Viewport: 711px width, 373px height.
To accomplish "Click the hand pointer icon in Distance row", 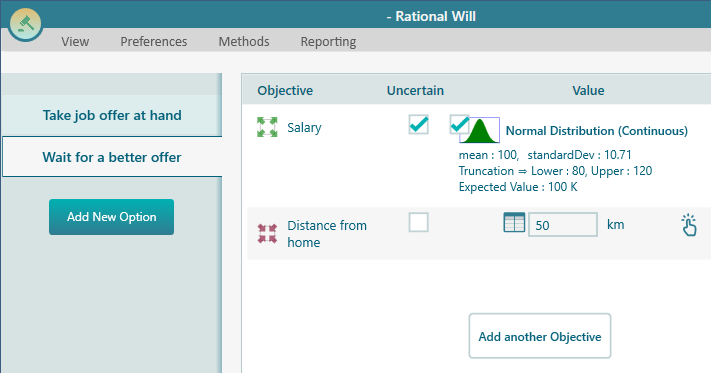I will pyautogui.click(x=689, y=225).
